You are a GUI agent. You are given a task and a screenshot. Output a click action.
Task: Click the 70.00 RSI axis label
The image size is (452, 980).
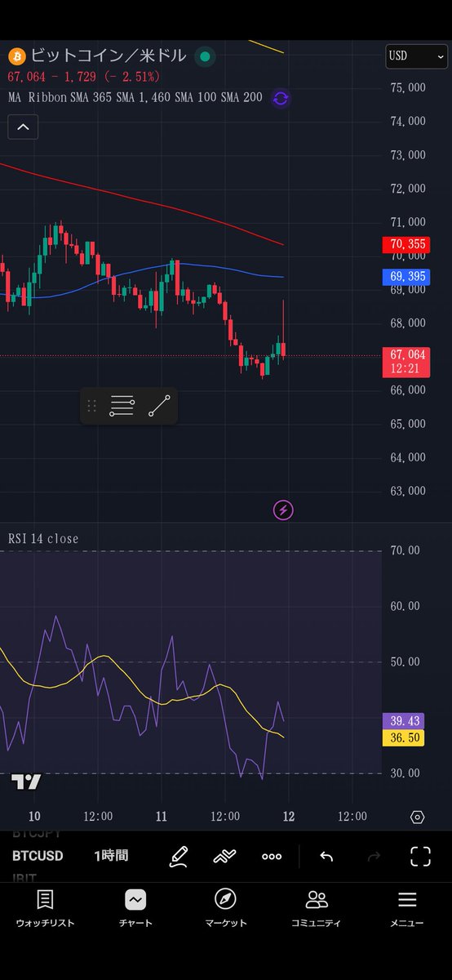[x=405, y=550]
